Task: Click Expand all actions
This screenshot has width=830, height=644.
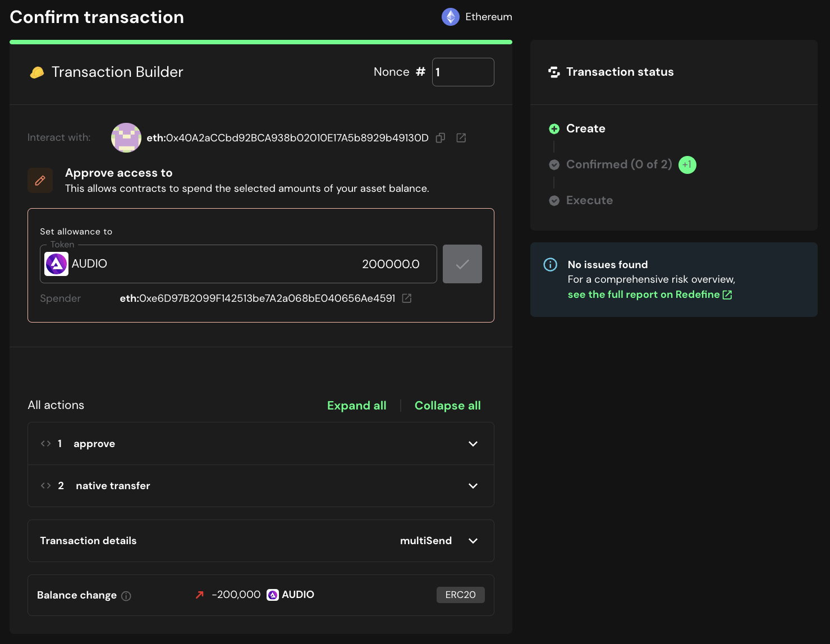Action: coord(356,406)
